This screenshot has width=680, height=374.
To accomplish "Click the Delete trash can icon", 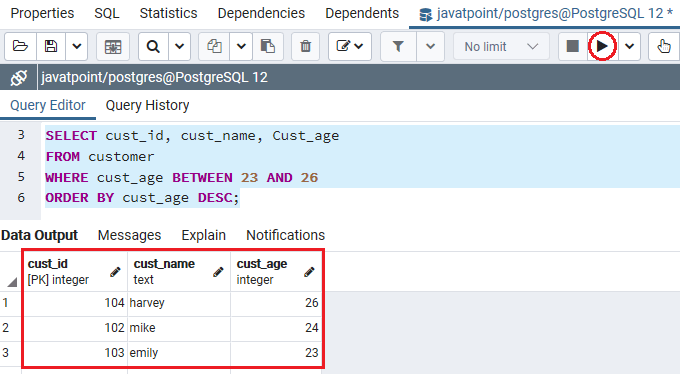I will tap(305, 46).
